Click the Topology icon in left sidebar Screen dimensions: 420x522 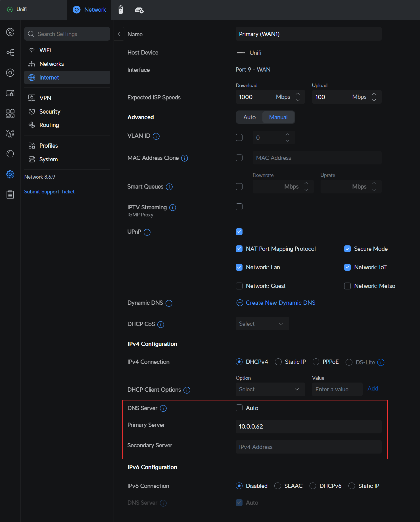pos(10,53)
